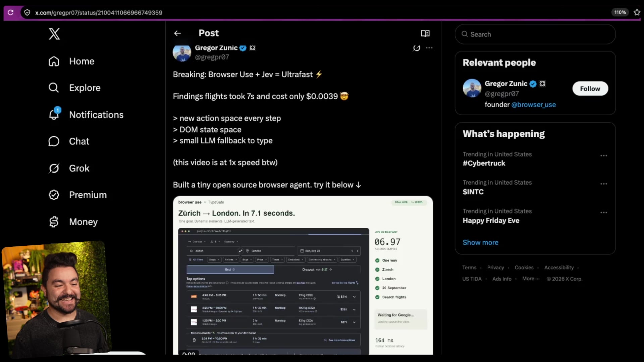The height and width of the screenshot is (362, 644).
Task: Follow Gregor Zunic
Action: (x=590, y=88)
